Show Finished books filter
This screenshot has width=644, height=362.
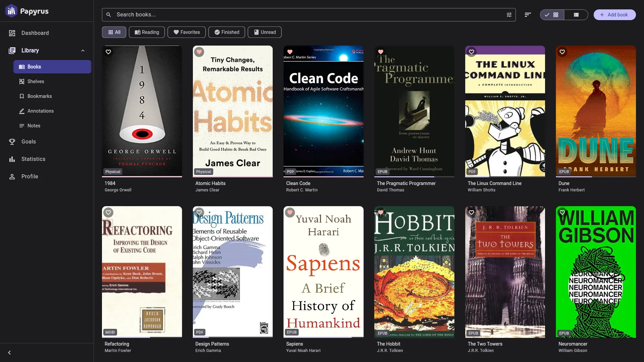click(227, 32)
